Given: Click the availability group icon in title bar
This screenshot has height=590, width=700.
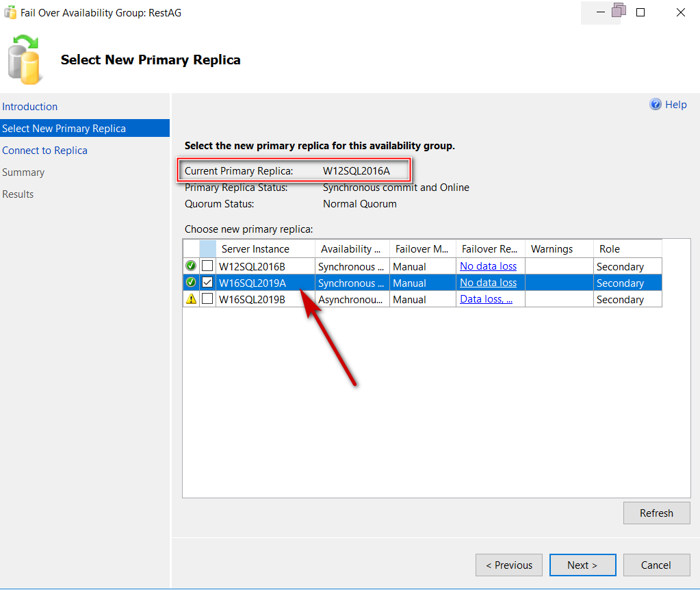Looking at the screenshot, I should coord(10,12).
